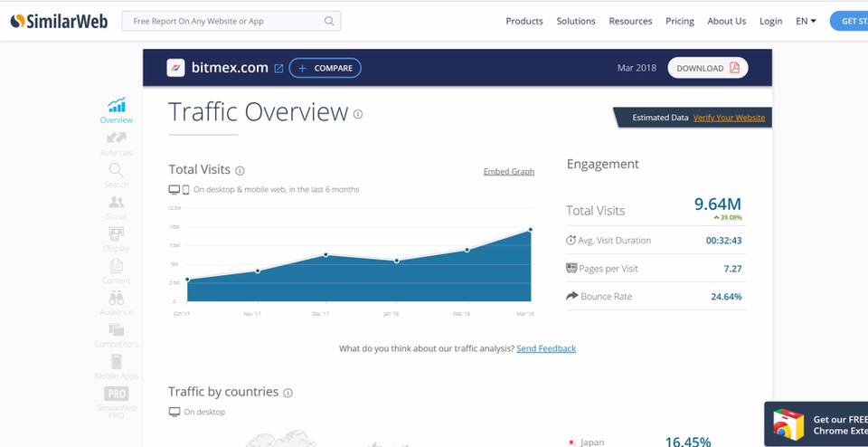Click the Estimated Data label
The height and width of the screenshot is (447, 868).
[660, 118]
